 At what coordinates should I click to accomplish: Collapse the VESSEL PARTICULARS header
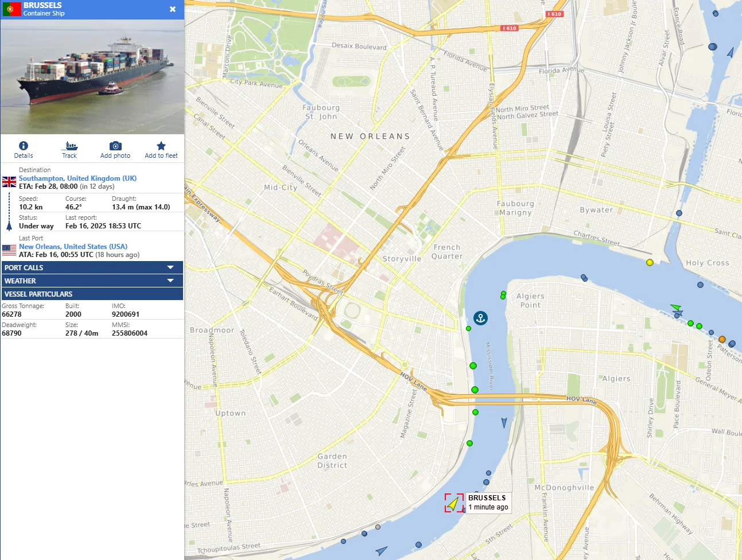coord(92,294)
